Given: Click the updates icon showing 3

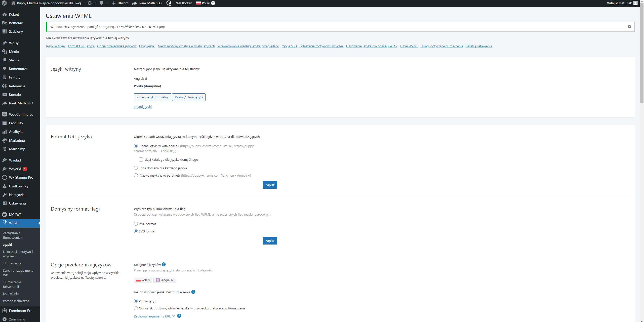Looking at the screenshot, I should coord(91,3).
